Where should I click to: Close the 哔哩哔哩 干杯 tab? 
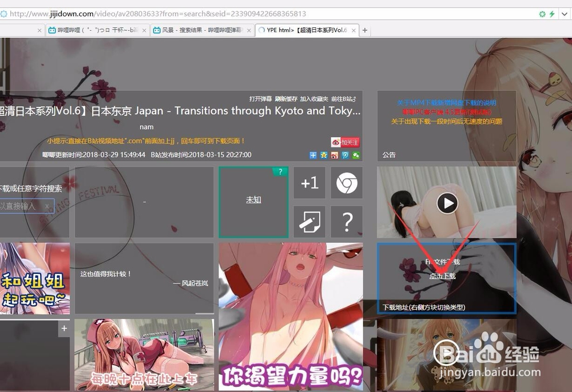pos(144,31)
